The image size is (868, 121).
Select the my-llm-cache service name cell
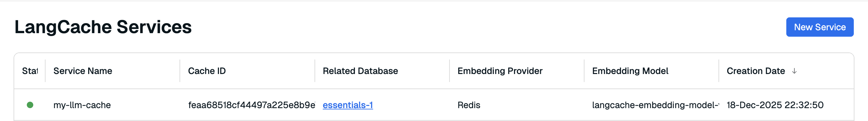pos(82,105)
